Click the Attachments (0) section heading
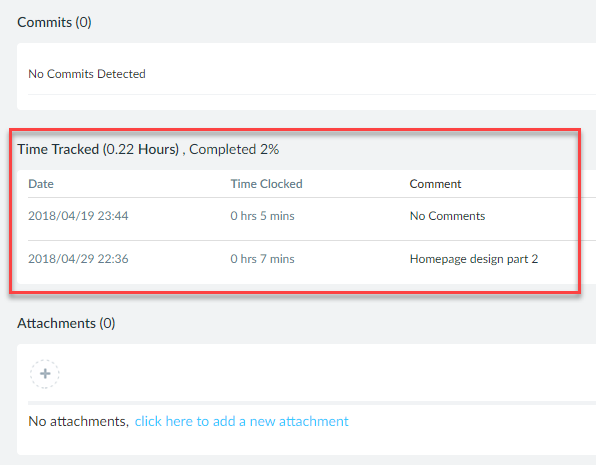 pyautogui.click(x=66, y=323)
